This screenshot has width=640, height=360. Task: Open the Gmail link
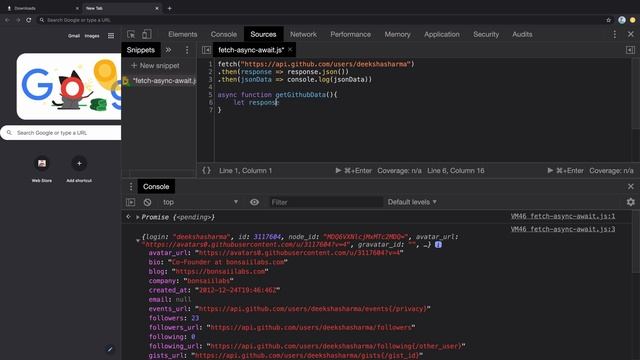click(x=74, y=36)
